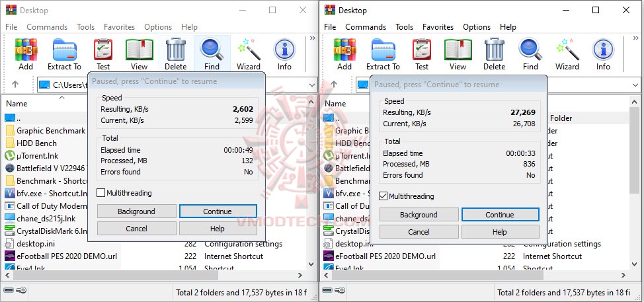Open Commands menu in left window
The image size is (644, 302).
pyautogui.click(x=47, y=27)
